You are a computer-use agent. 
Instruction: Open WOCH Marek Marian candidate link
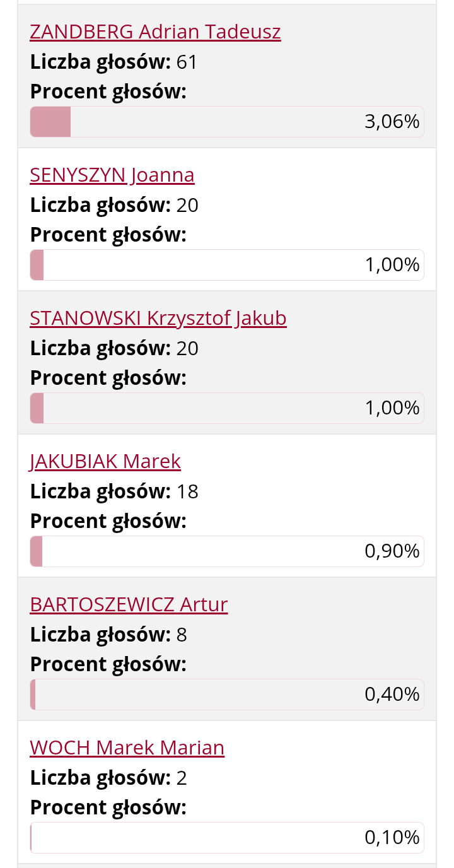tap(127, 748)
